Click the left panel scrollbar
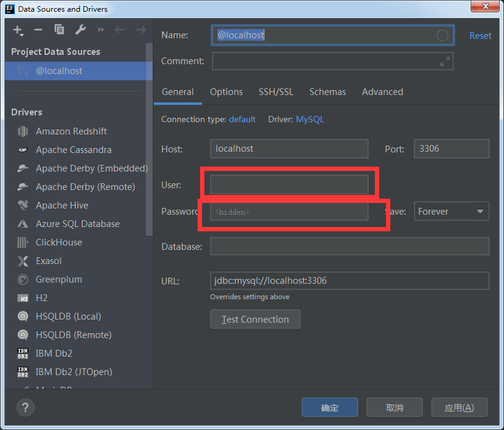The height and width of the screenshot is (430, 504). (x=149, y=139)
